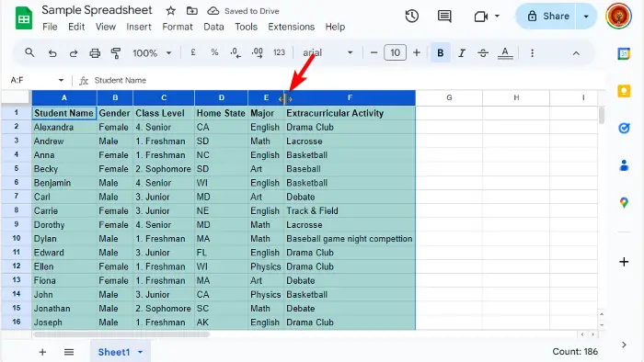The width and height of the screenshot is (644, 362).
Task: Open the arial font dropdown
Action: 328,52
